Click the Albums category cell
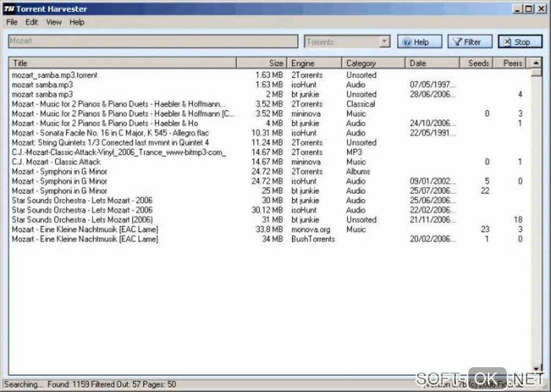 click(x=358, y=171)
